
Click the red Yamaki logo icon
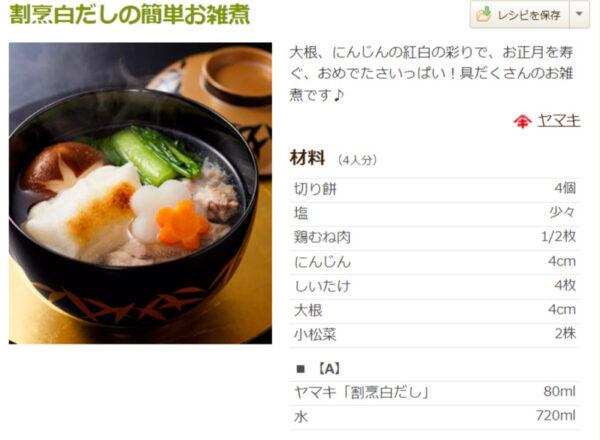[522, 121]
